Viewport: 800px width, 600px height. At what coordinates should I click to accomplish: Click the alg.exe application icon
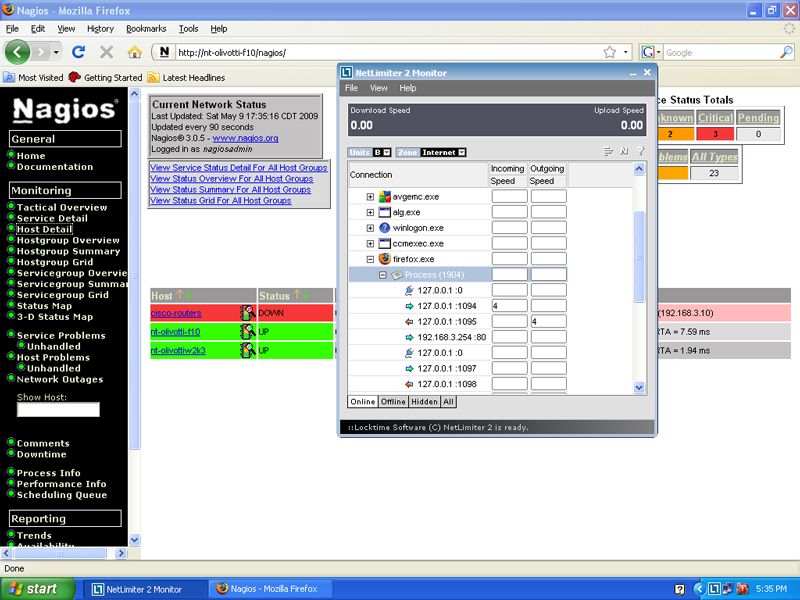385,212
